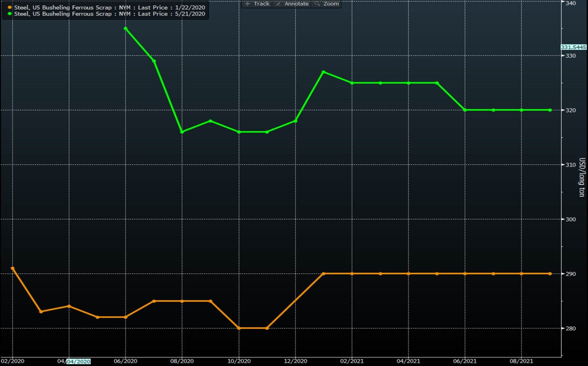Screen dimensions: 588x366
Task: Click the green line's peak point near 01/2021
Action: pyautogui.click(x=323, y=72)
